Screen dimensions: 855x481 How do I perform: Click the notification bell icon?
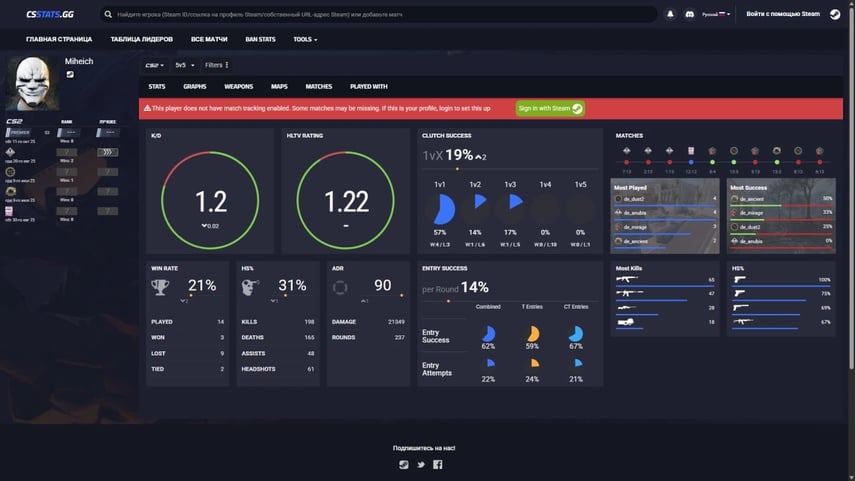[x=670, y=15]
